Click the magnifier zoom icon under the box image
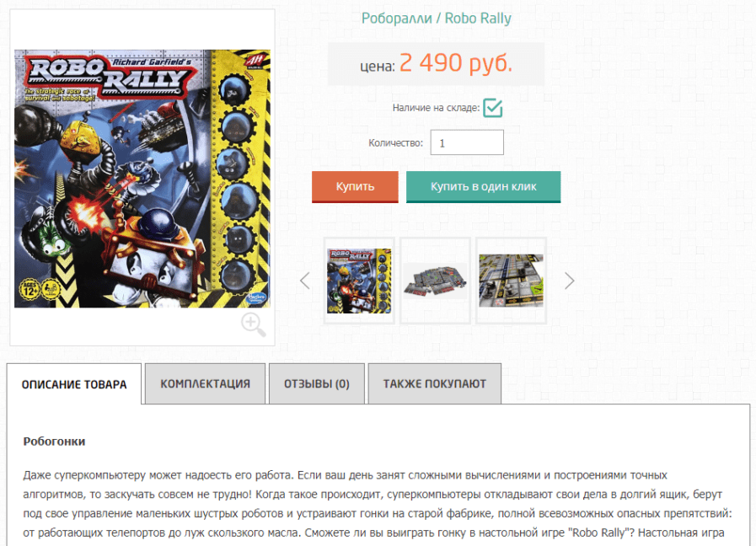 click(x=253, y=324)
